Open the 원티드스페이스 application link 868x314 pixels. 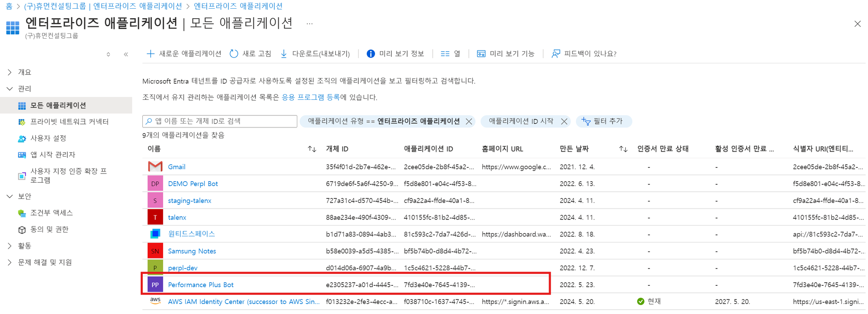(191, 234)
